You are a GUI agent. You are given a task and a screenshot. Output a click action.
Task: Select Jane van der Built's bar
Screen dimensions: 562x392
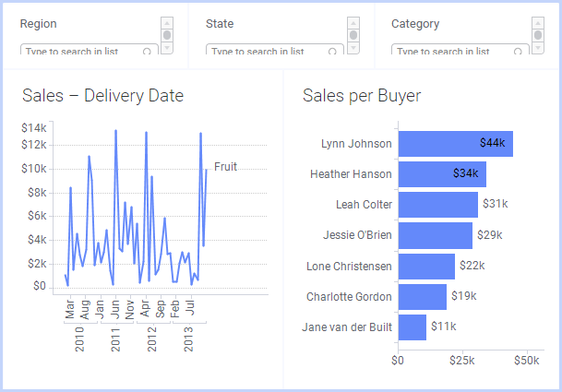(412, 327)
